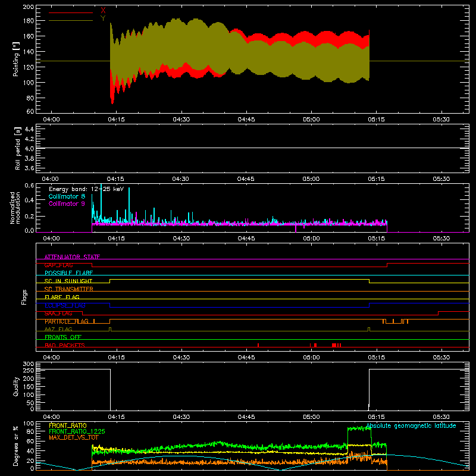Viewport: 476px width, 476px height.
Task: Click the cyan Collimator 8 legend
Action: (67, 196)
